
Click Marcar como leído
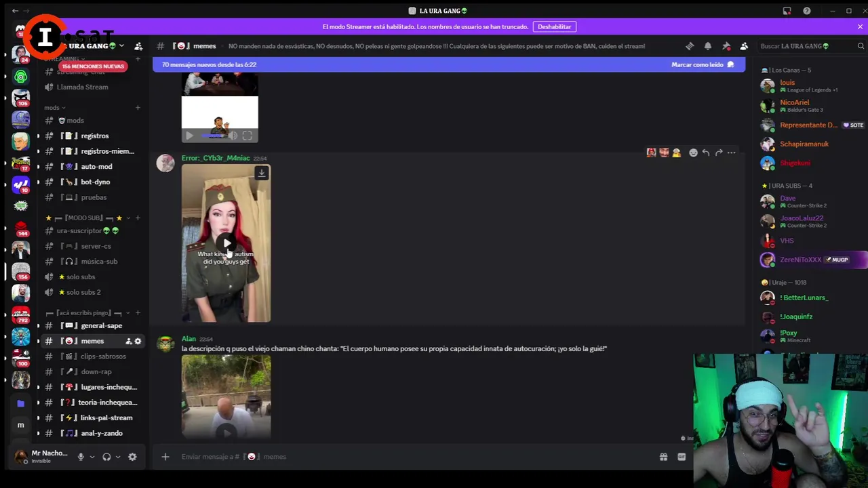(x=703, y=64)
